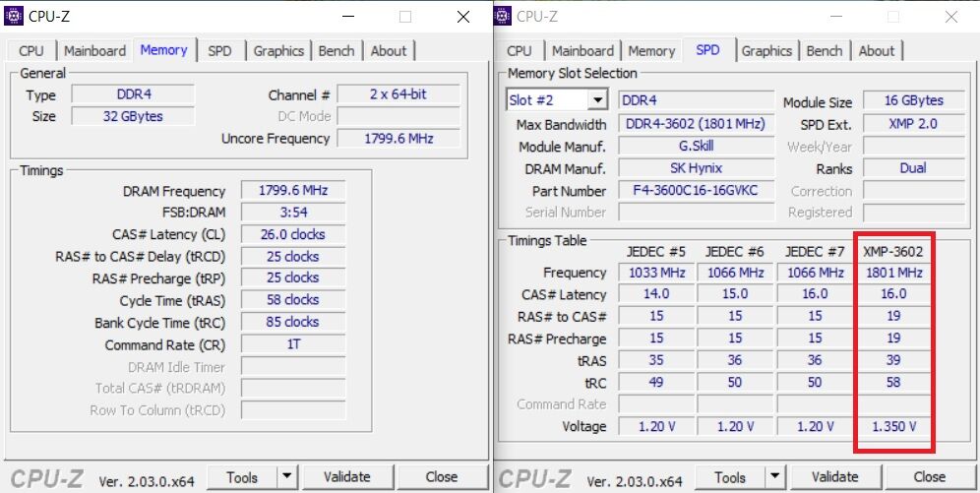This screenshot has width=980, height=493.
Task: Open Tools dropdown arrow in left window
Action: (287, 477)
